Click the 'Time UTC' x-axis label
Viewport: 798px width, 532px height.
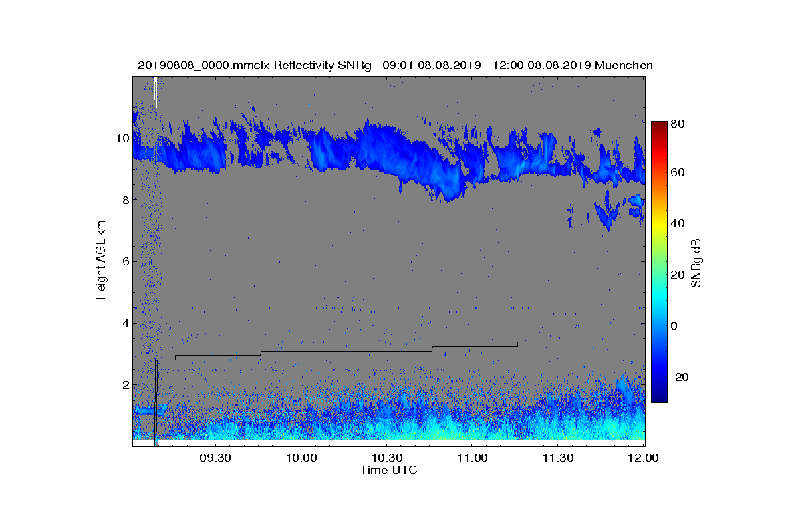click(x=388, y=470)
